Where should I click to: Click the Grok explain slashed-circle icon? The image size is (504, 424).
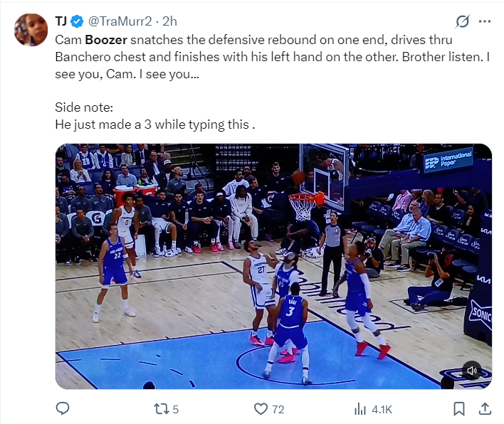click(462, 21)
